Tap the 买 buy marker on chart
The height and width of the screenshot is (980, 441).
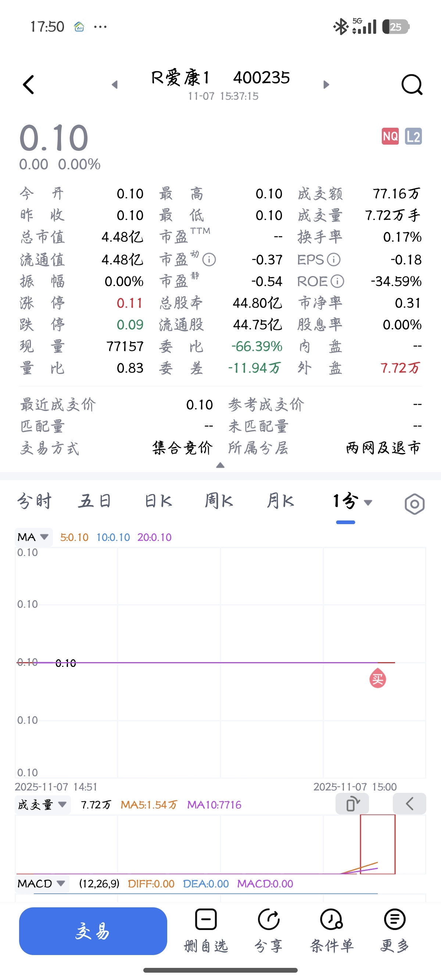coord(378,679)
